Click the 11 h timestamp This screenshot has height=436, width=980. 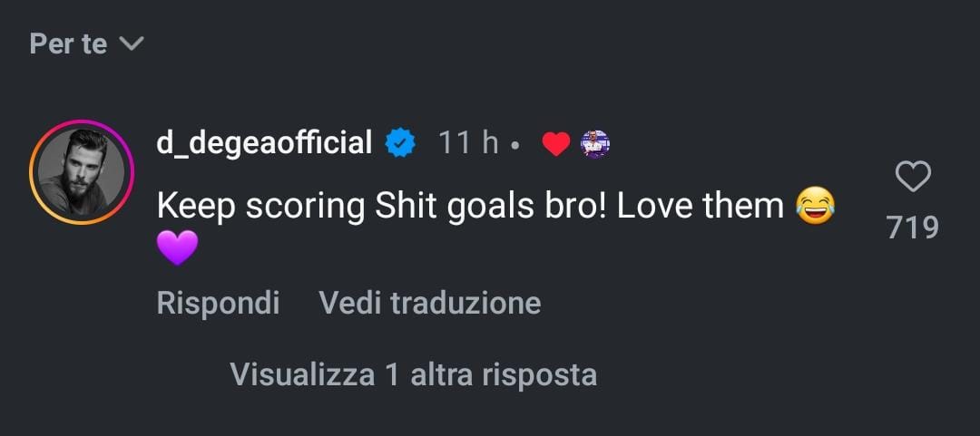coord(468,143)
